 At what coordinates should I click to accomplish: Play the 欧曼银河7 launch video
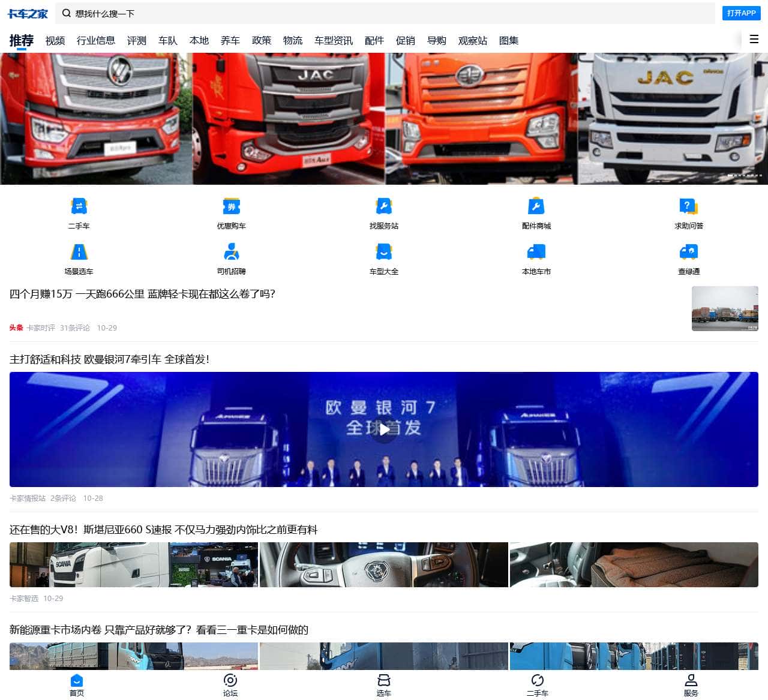pos(384,429)
